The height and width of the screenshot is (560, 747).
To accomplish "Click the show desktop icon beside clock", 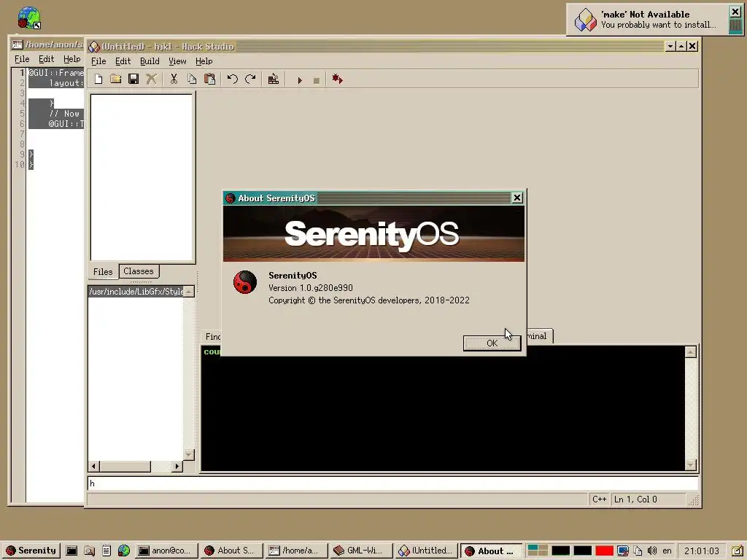I will (x=737, y=551).
